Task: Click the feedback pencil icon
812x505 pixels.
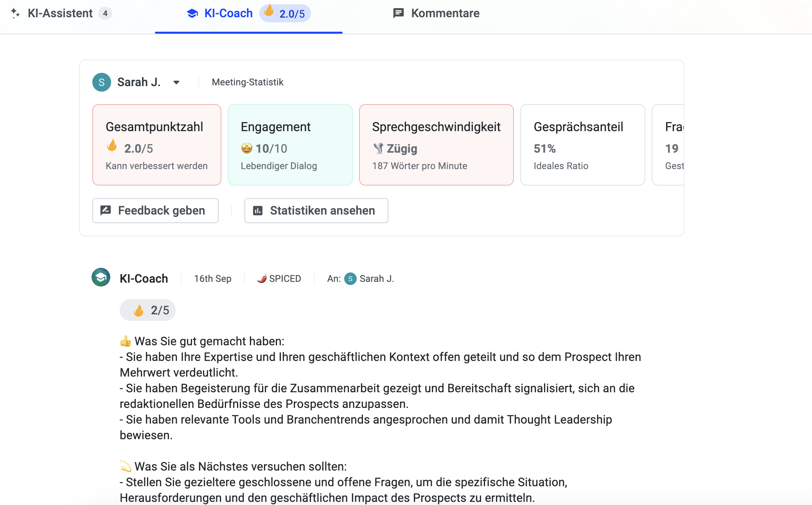Action: pyautogui.click(x=105, y=210)
